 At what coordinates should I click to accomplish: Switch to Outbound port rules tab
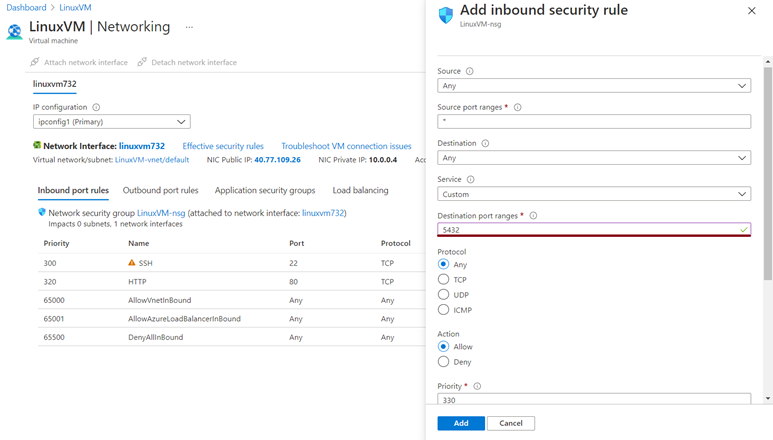point(160,190)
